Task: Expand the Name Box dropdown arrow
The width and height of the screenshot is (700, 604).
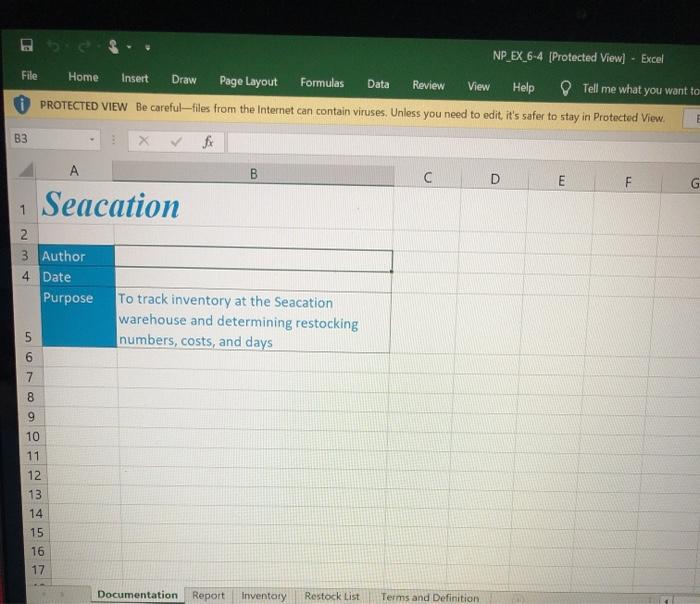Action: point(92,140)
